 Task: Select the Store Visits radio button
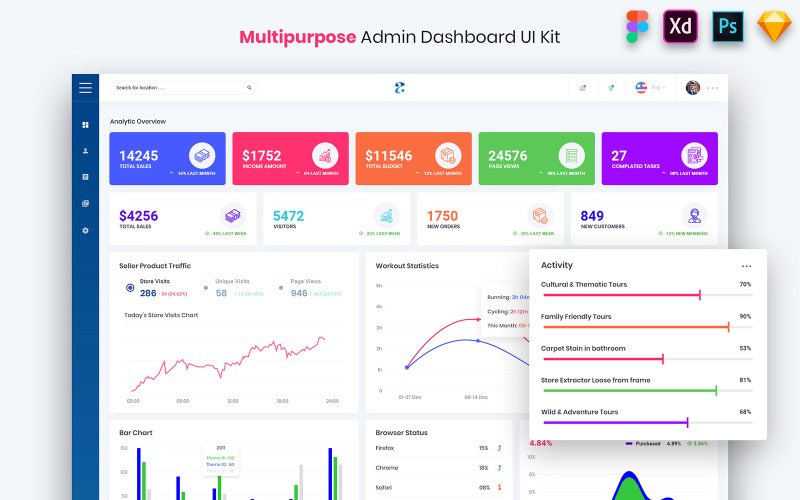pos(130,287)
